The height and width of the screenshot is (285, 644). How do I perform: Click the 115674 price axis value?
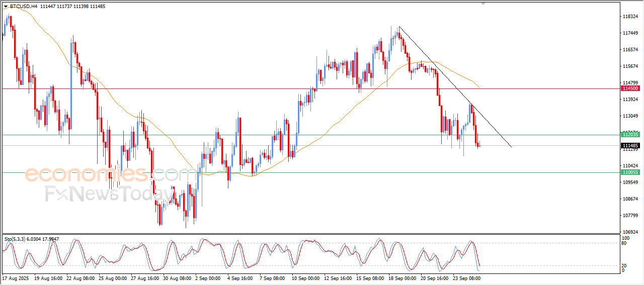pyautogui.click(x=630, y=66)
